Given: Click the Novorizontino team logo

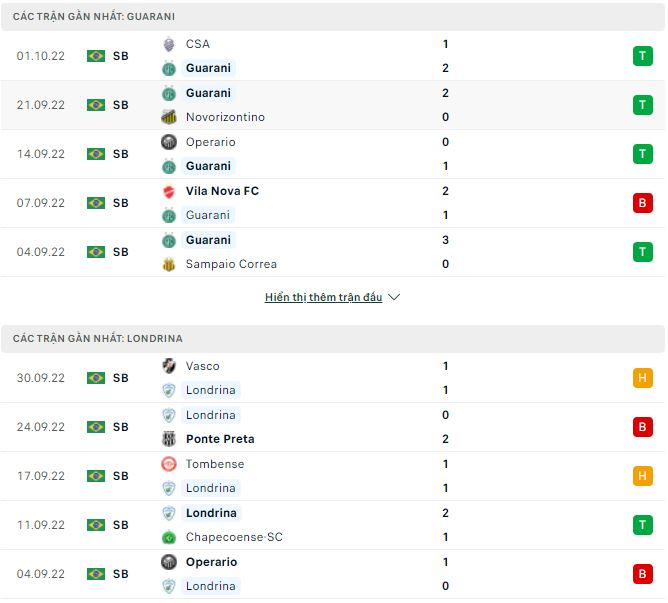Looking at the screenshot, I should (169, 117).
